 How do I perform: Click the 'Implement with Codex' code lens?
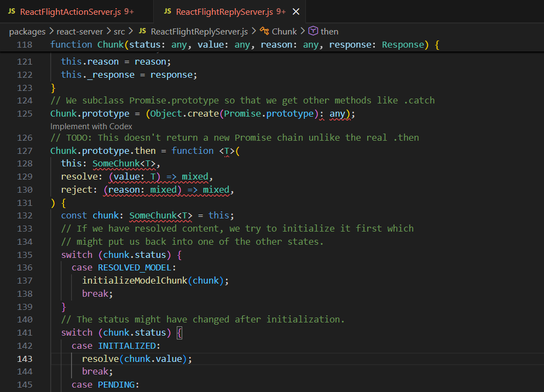(x=91, y=126)
